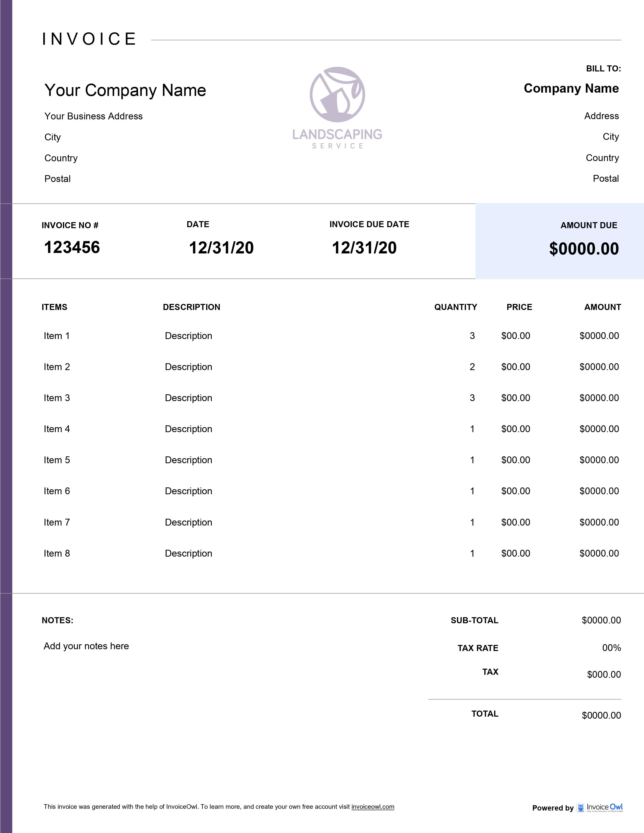
Task: Click the invoice due date value
Action: pos(364,248)
